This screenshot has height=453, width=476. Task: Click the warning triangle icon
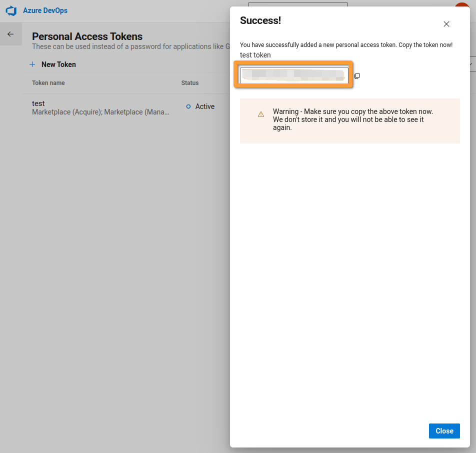point(261,114)
